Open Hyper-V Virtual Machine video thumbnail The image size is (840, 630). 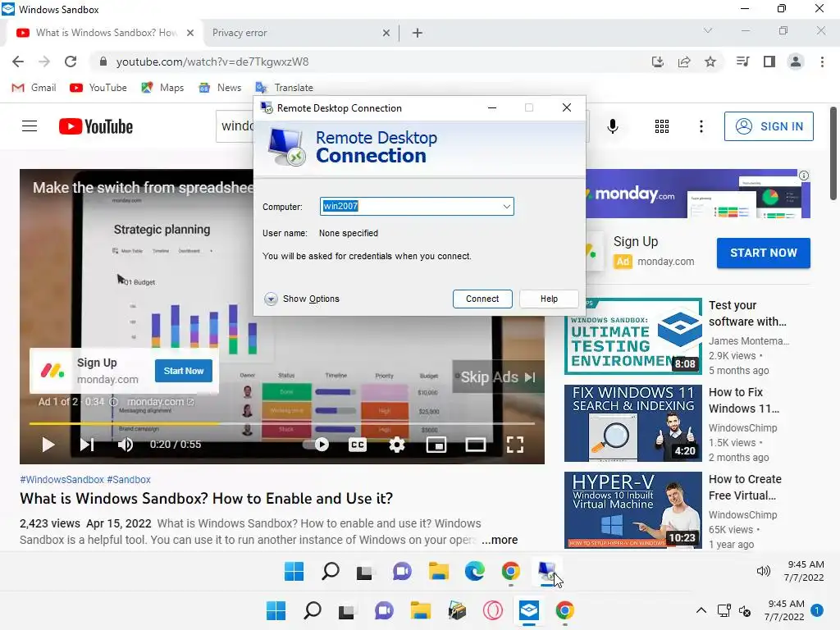632,509
